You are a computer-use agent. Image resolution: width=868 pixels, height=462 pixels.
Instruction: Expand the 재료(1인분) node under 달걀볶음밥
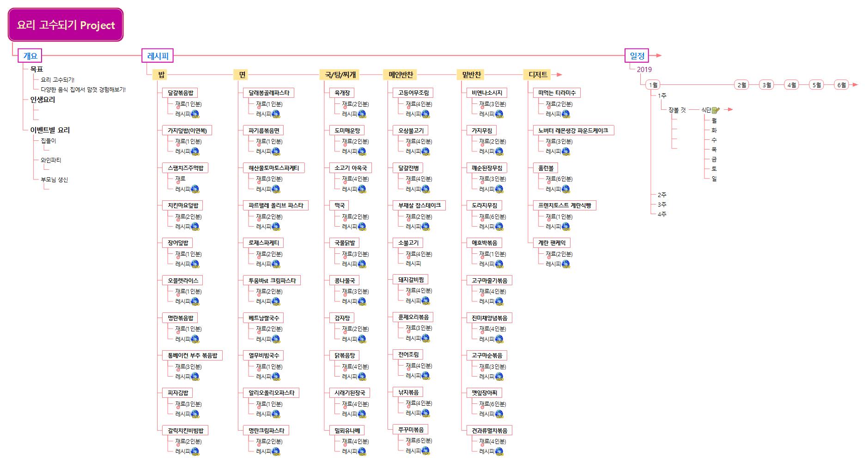click(x=188, y=104)
